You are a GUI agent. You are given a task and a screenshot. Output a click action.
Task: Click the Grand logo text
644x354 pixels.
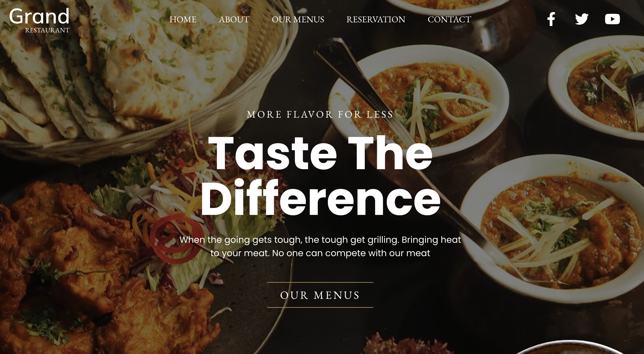[x=39, y=16]
